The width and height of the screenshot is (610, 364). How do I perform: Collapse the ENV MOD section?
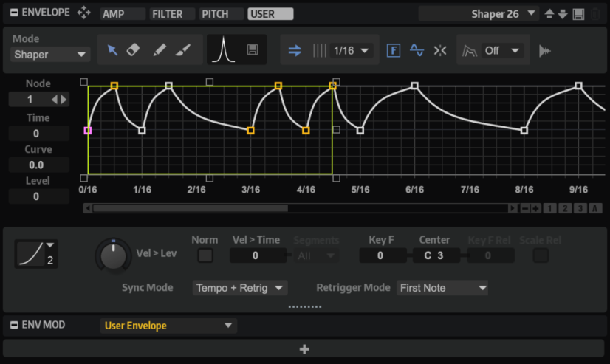[x=13, y=325]
